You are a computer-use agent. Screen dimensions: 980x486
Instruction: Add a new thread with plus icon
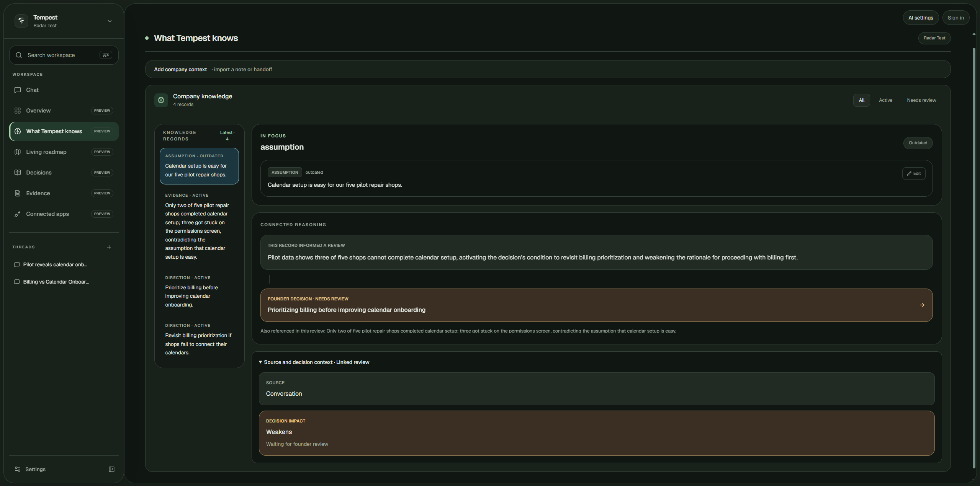pyautogui.click(x=109, y=247)
